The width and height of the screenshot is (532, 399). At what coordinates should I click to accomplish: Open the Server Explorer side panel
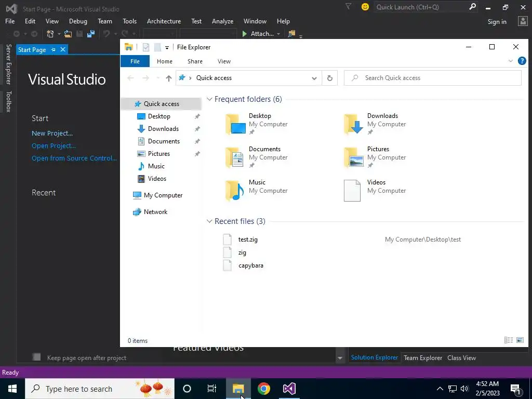[8, 64]
